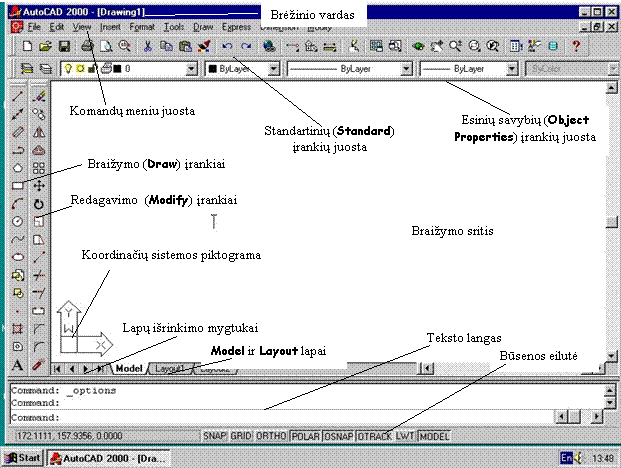
Task: Select the Polygon draw tool
Action: coord(17,168)
